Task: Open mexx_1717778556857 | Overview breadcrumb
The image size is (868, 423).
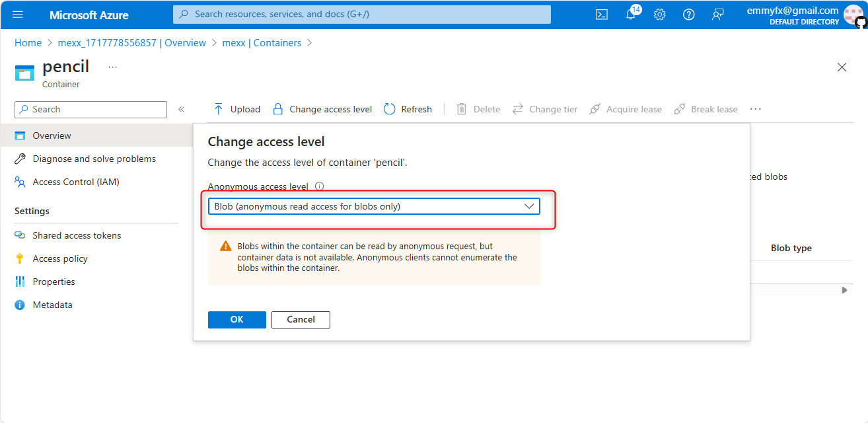Action: click(131, 43)
